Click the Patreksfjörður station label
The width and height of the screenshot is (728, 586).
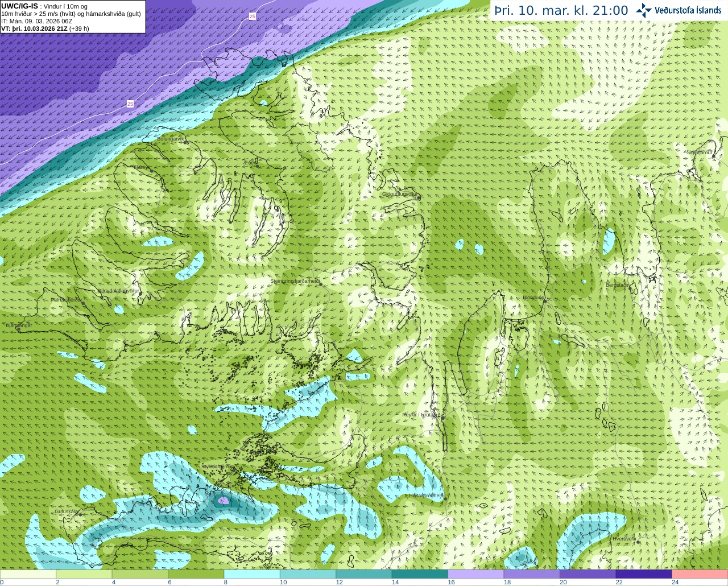click(x=67, y=299)
